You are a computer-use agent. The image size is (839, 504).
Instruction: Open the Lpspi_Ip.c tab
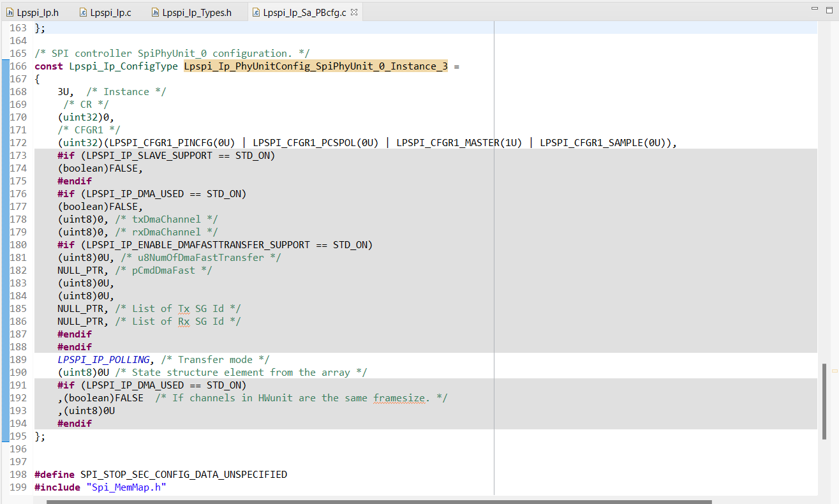tap(109, 11)
